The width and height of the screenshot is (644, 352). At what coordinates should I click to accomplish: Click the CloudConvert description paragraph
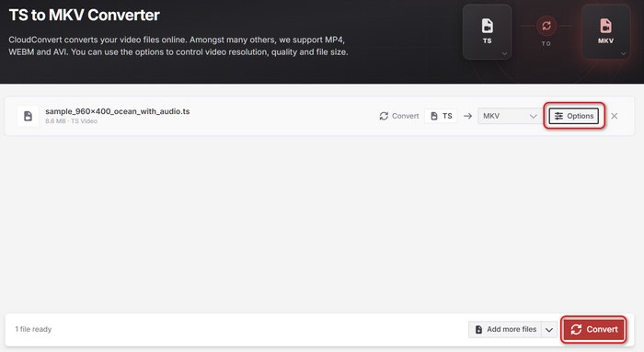point(178,46)
